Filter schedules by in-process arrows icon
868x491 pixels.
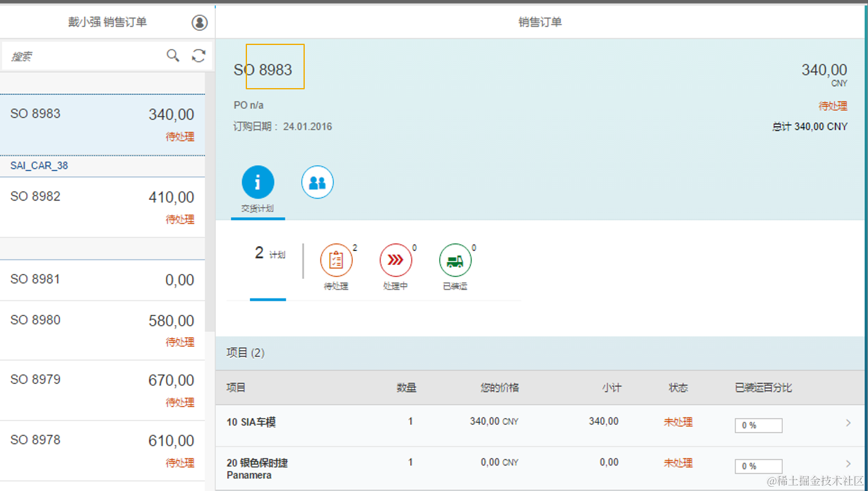click(x=396, y=260)
